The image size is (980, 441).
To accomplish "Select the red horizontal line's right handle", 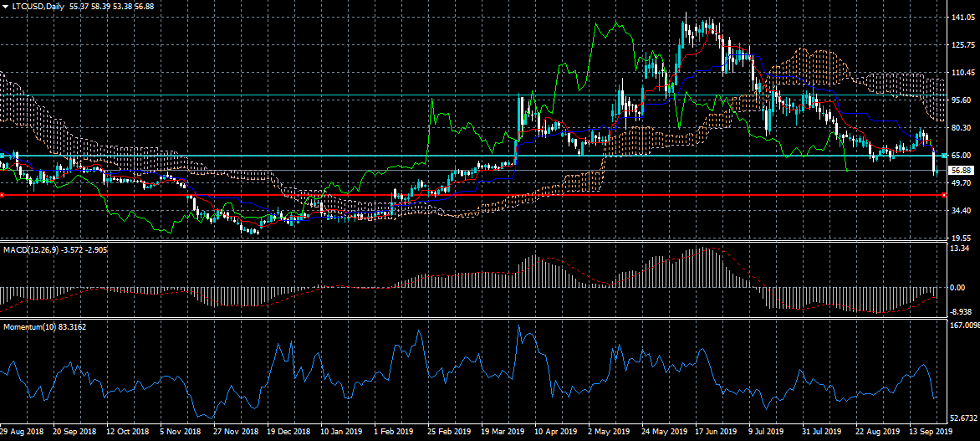I will pyautogui.click(x=944, y=195).
